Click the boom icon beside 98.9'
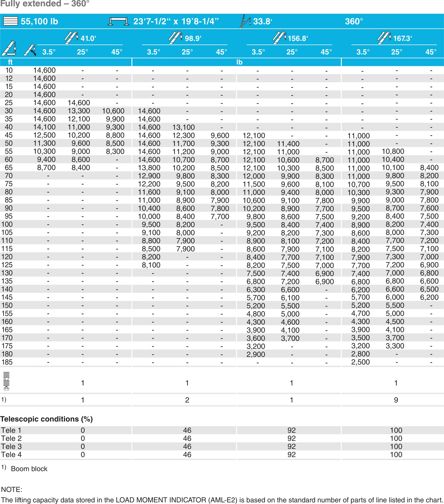 [x=175, y=38]
